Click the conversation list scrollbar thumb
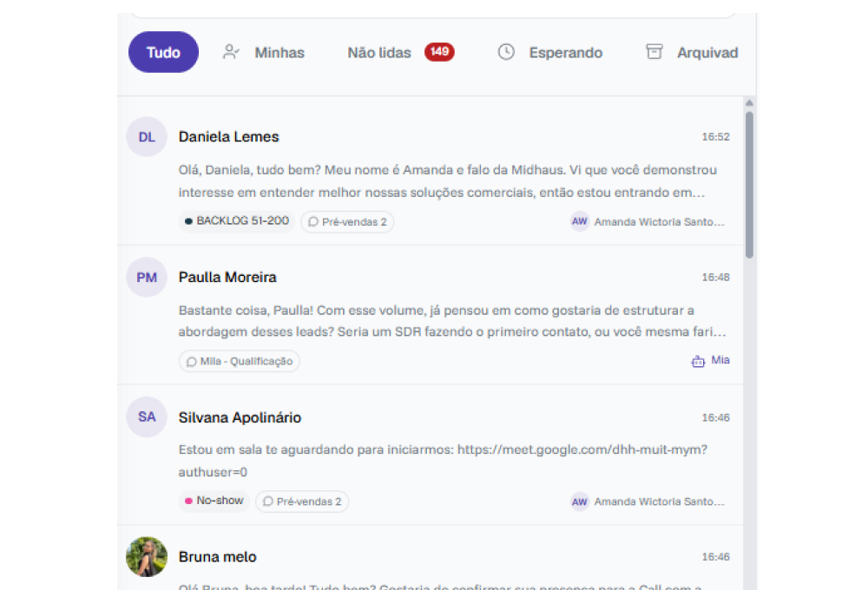The image size is (868, 590). pyautogui.click(x=750, y=185)
